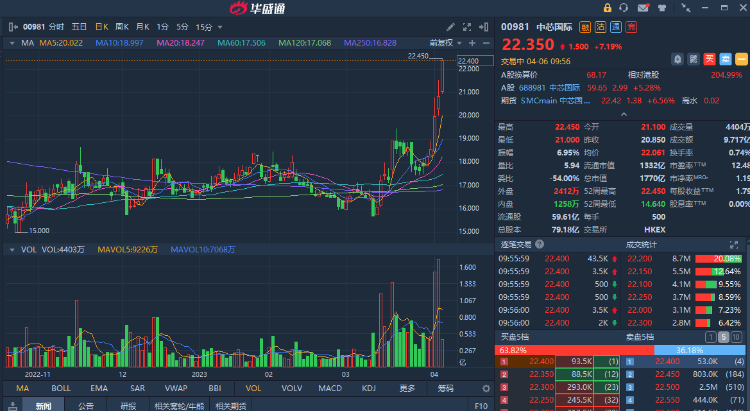Collapse the VOL panel triangle
The width and height of the screenshot is (750, 411).
click(x=12, y=250)
